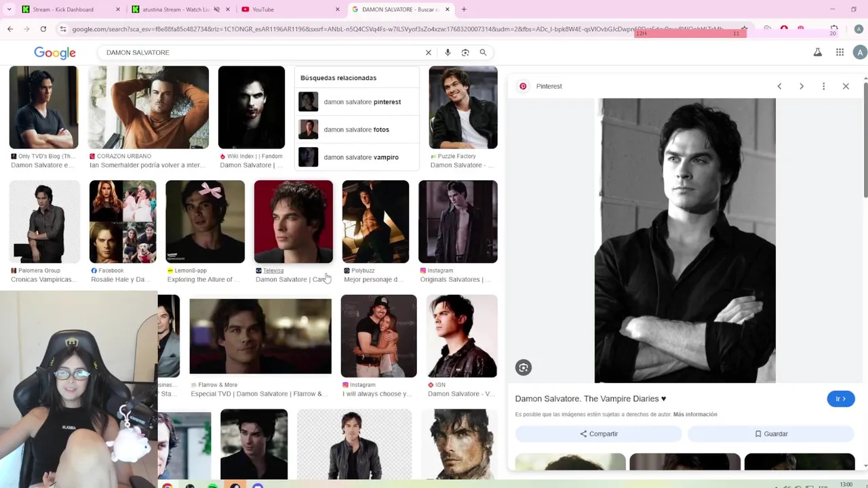Close the DAMON SALVATORE search tab
868x488 pixels.
tap(448, 9)
